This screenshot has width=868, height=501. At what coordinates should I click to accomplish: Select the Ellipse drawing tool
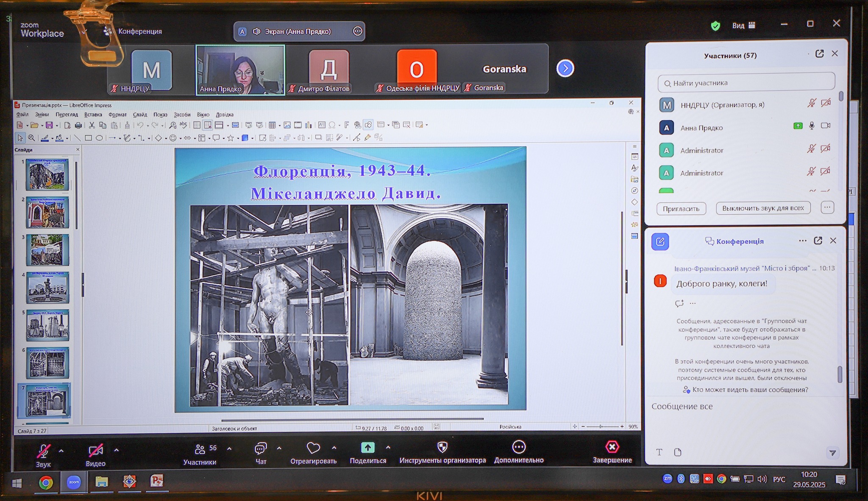[99, 138]
